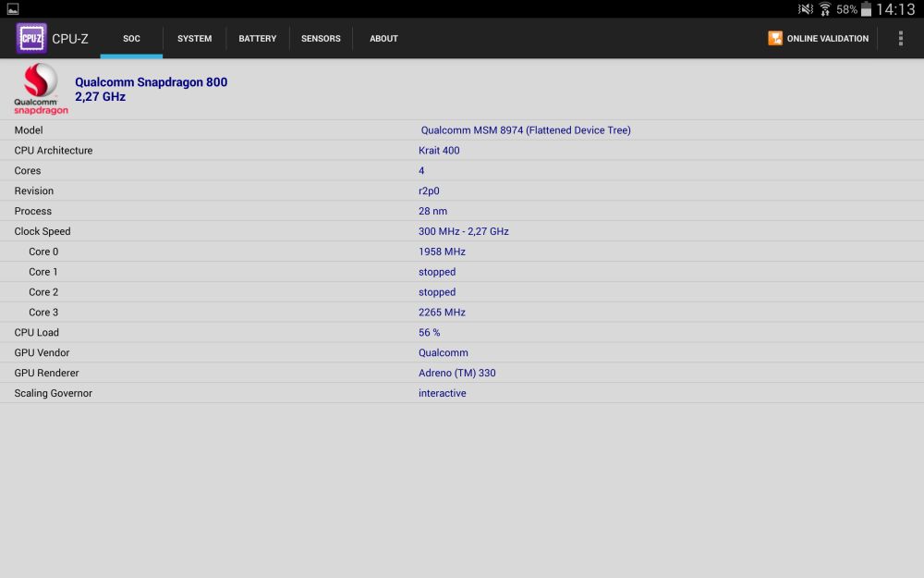Image resolution: width=924 pixels, height=578 pixels.
Task: Select the GPU Renderer label
Action: pyautogui.click(x=46, y=373)
